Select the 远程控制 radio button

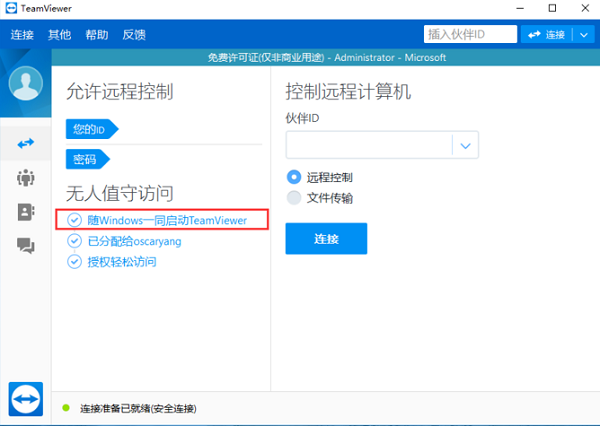click(294, 177)
